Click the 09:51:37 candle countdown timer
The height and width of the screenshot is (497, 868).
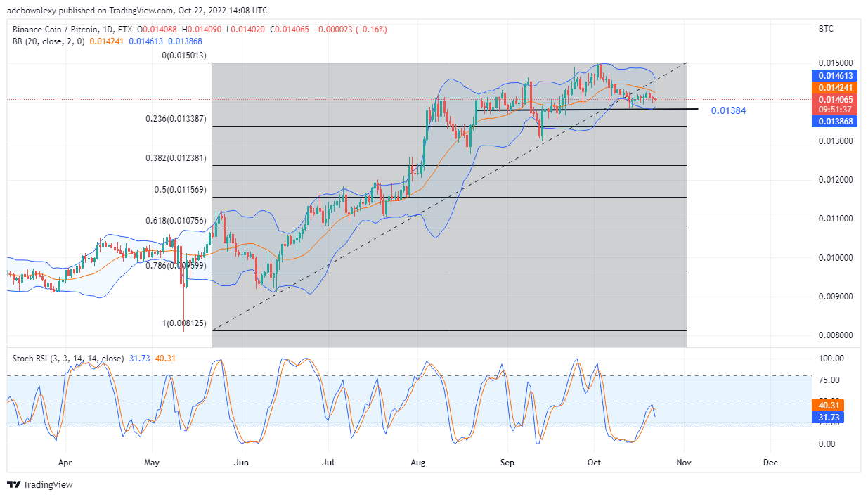833,110
